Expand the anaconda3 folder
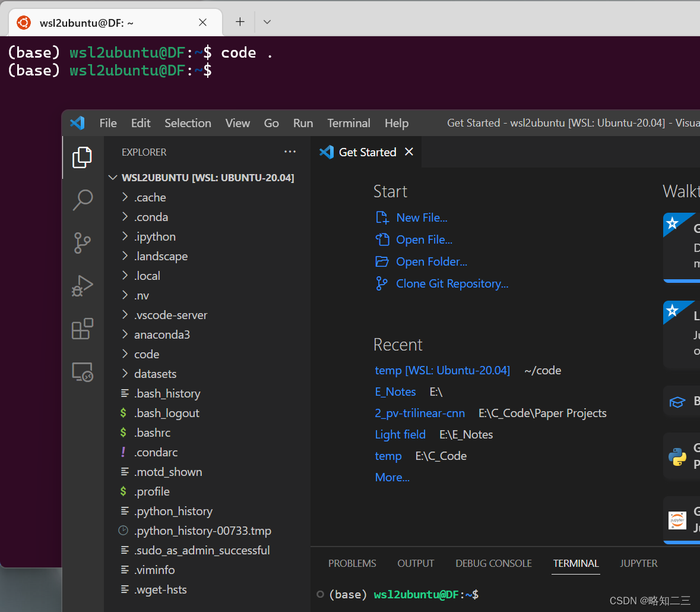Image resolution: width=700 pixels, height=612 pixels. tap(125, 335)
